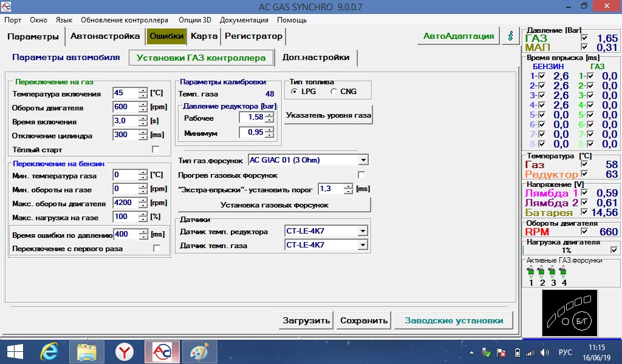Click Время ошибки по давлению field

click(126, 234)
